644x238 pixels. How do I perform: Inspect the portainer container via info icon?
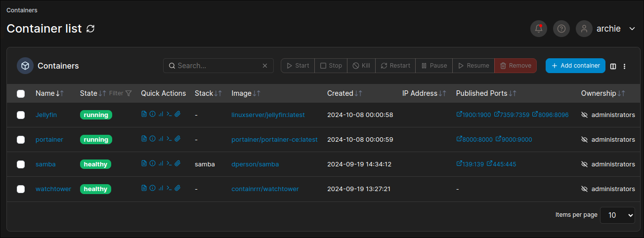point(152,139)
